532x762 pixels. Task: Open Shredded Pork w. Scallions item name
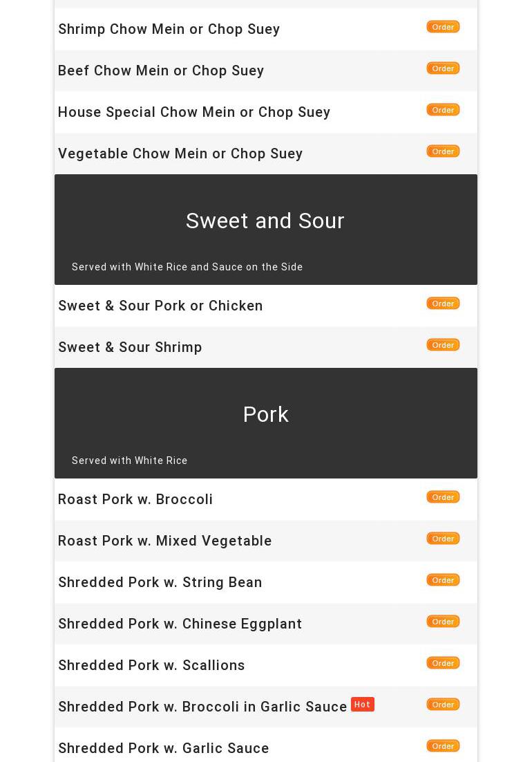click(151, 665)
